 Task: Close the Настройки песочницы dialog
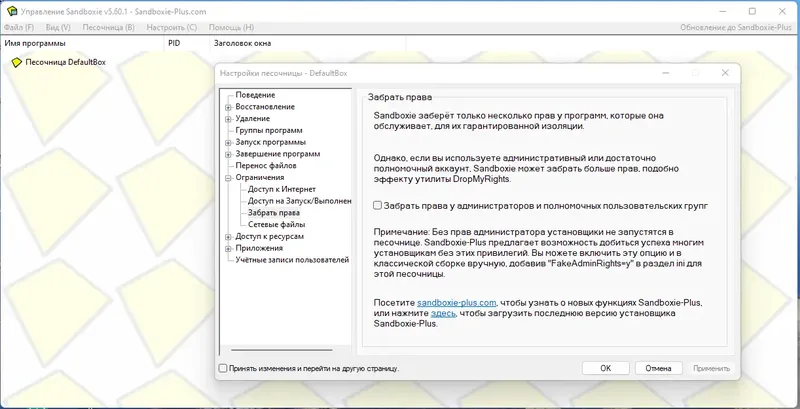[725, 73]
